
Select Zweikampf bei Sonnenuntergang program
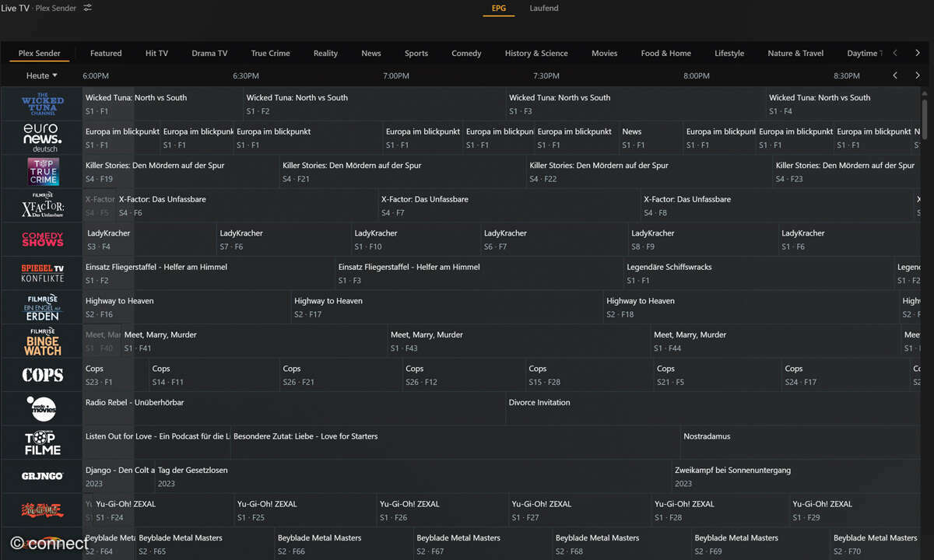[796, 476]
